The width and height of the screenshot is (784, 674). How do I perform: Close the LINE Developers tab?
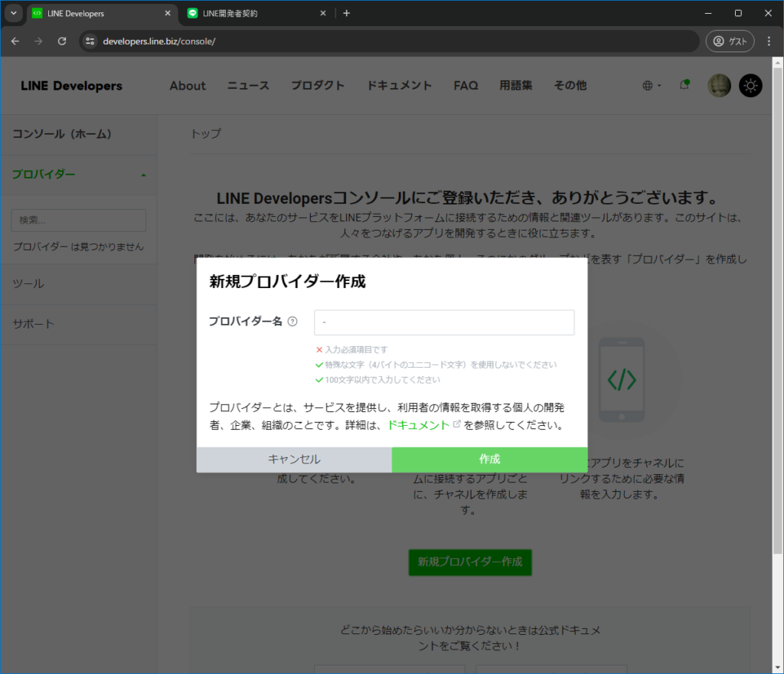coord(168,14)
